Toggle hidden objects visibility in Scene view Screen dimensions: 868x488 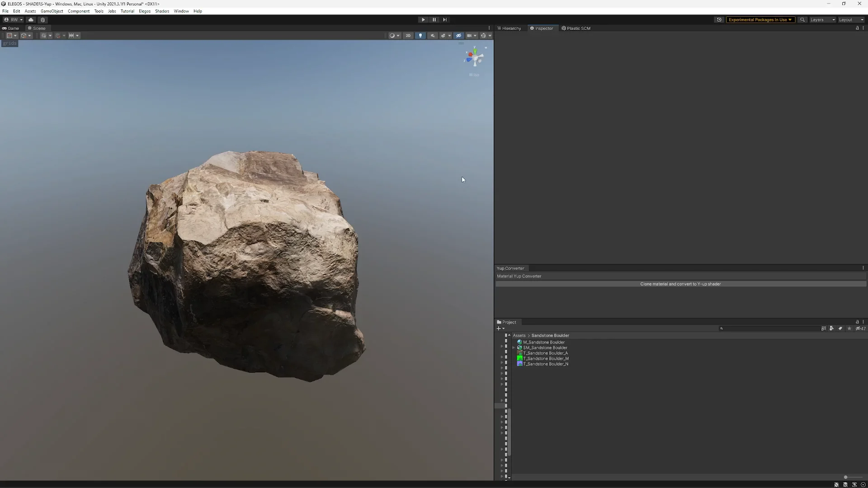pos(458,35)
